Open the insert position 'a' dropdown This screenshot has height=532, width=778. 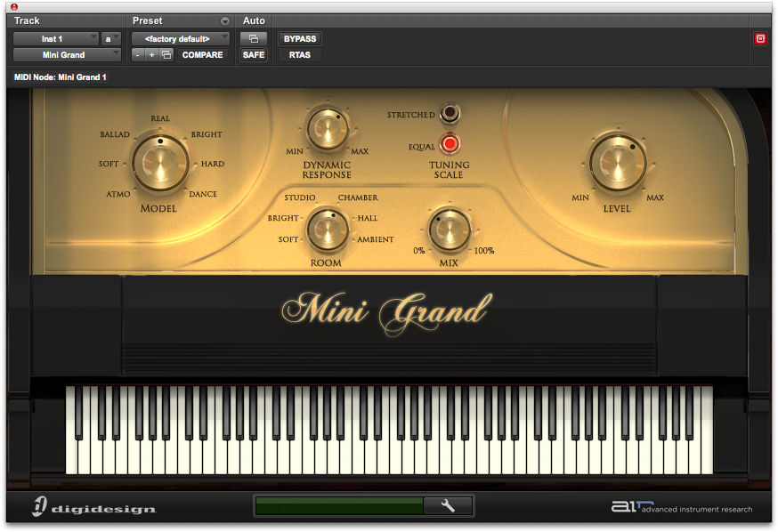point(111,38)
